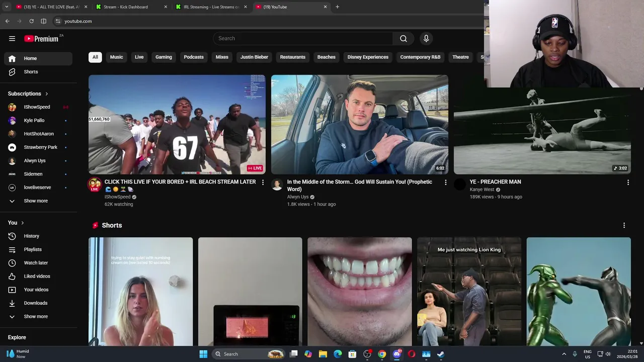Click the Home sidebar icon
Image resolution: width=644 pixels, height=362 pixels.
(12, 58)
